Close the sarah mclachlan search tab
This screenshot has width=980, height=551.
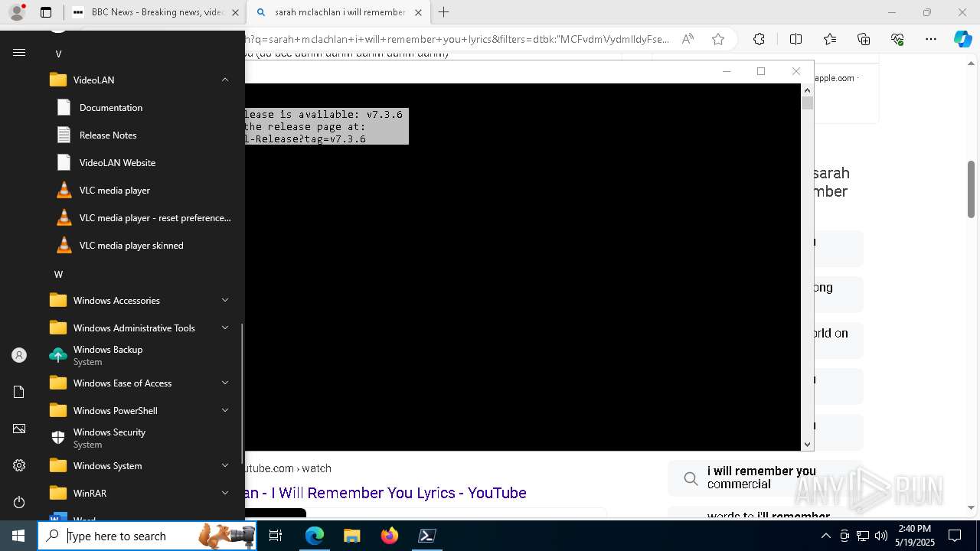click(x=418, y=12)
